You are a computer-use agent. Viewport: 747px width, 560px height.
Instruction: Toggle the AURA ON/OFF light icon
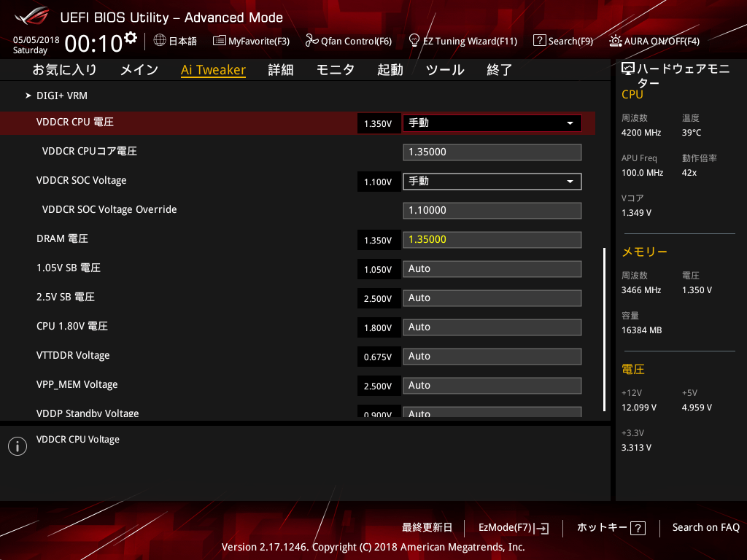[615, 41]
